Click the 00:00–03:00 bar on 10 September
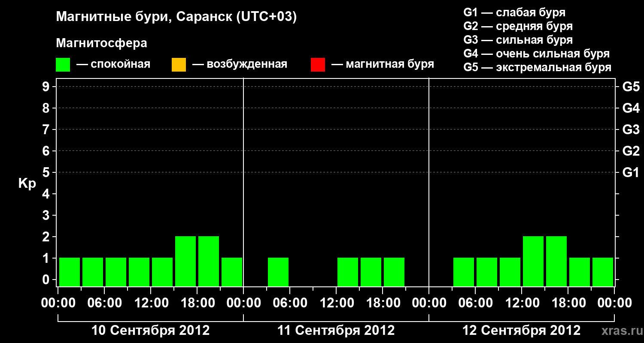Viewport: 644px width, 343px height. [70, 272]
